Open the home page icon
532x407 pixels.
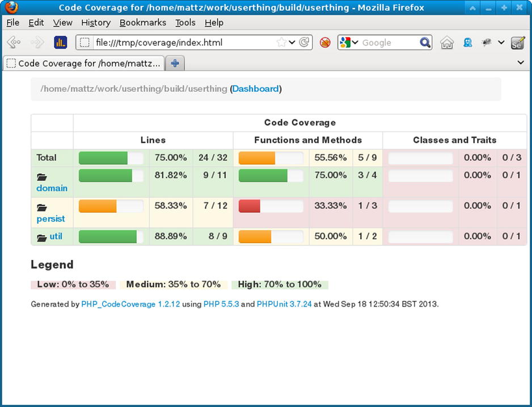click(447, 43)
